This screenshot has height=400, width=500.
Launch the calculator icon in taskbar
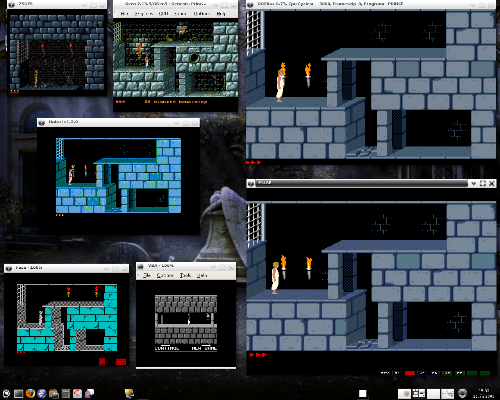point(66,394)
